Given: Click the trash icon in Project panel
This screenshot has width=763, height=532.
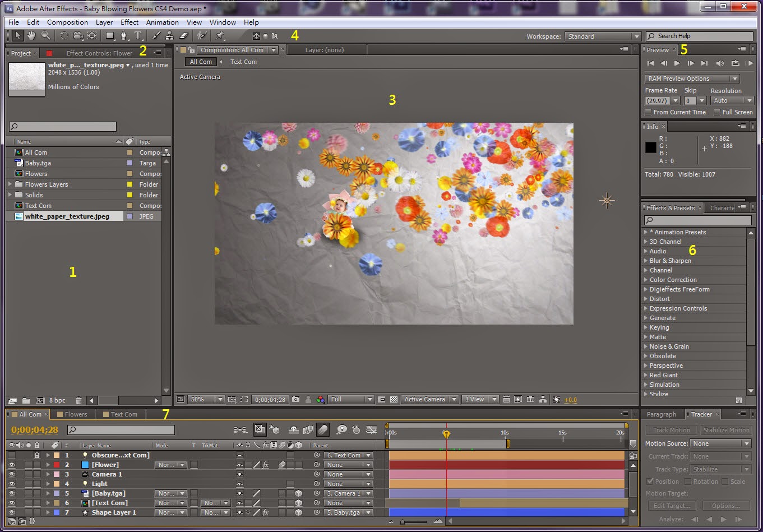Looking at the screenshot, I should (x=78, y=400).
